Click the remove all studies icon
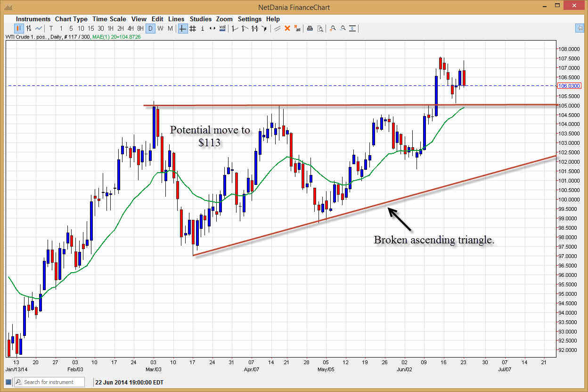This screenshot has width=588, height=392. (x=297, y=28)
